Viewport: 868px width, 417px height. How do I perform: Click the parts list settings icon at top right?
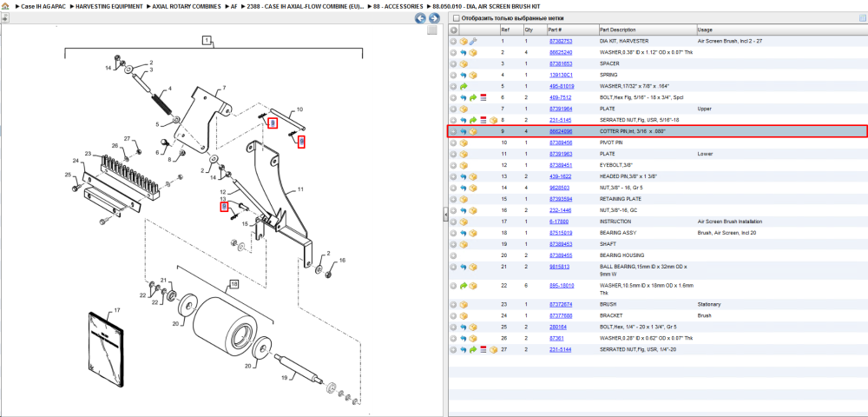862,18
